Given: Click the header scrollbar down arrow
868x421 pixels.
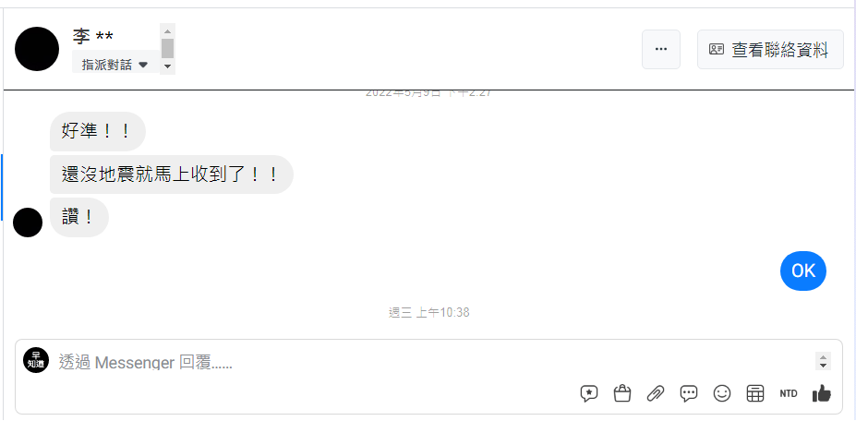Looking at the screenshot, I should tap(168, 67).
